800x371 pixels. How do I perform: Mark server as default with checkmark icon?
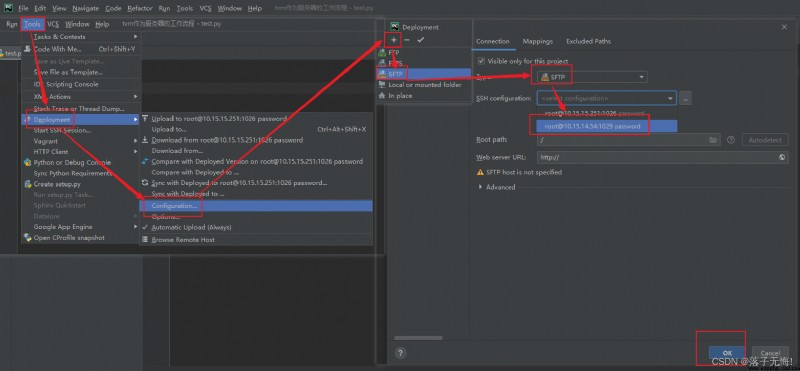[420, 40]
